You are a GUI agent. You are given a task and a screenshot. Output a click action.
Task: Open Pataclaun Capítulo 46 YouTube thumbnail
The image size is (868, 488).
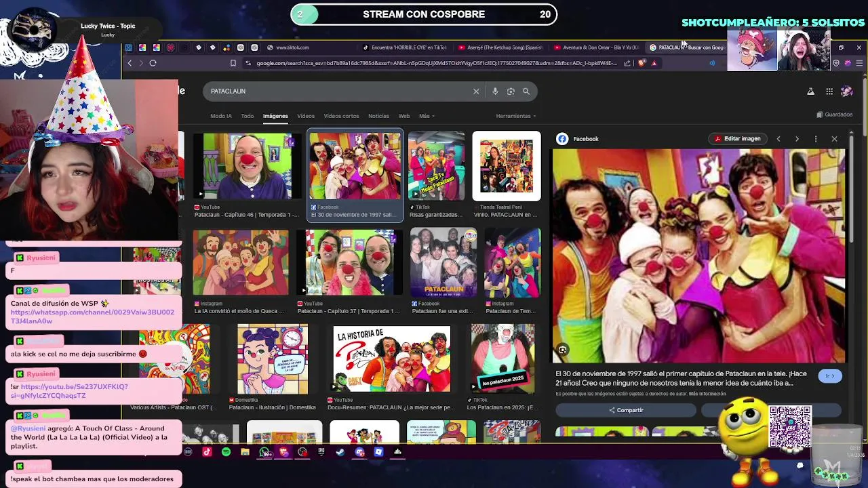point(248,167)
